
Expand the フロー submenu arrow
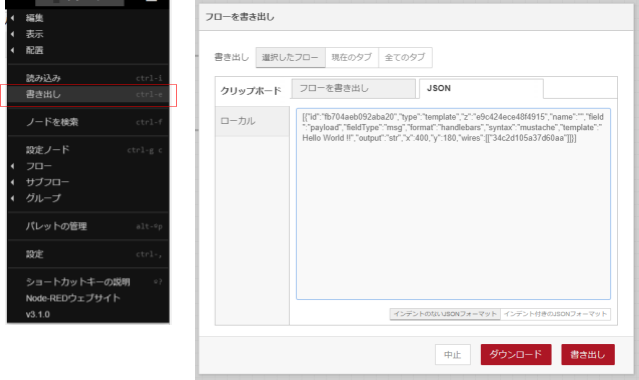point(13,166)
